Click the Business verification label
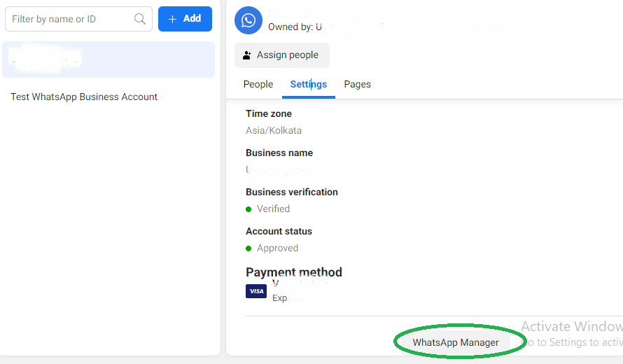The image size is (623, 364). tap(292, 192)
